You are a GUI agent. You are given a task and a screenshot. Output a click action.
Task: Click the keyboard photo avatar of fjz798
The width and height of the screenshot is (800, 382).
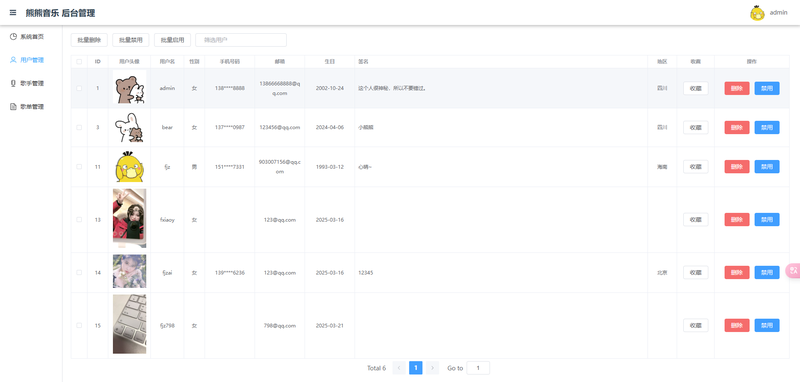(x=130, y=324)
